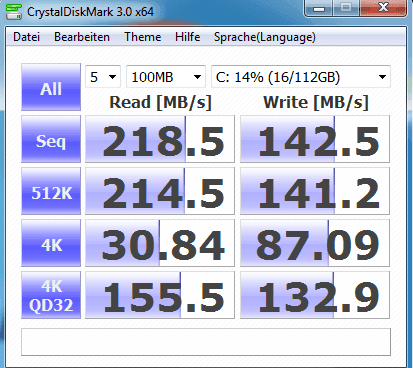Start the 4K benchmark test
Image resolution: width=413 pixels, height=368 pixels.
51,243
